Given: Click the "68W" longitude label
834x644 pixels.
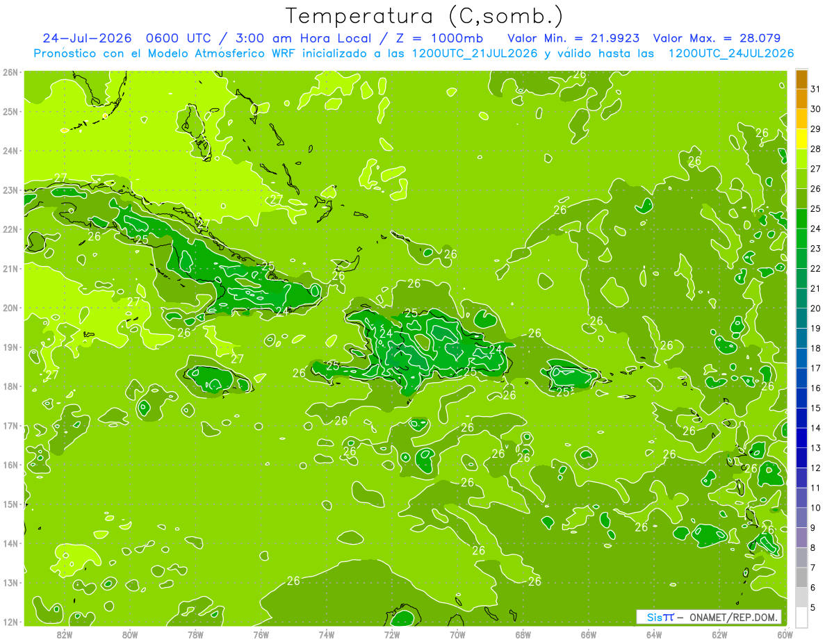Looking at the screenshot, I should coord(523,635).
